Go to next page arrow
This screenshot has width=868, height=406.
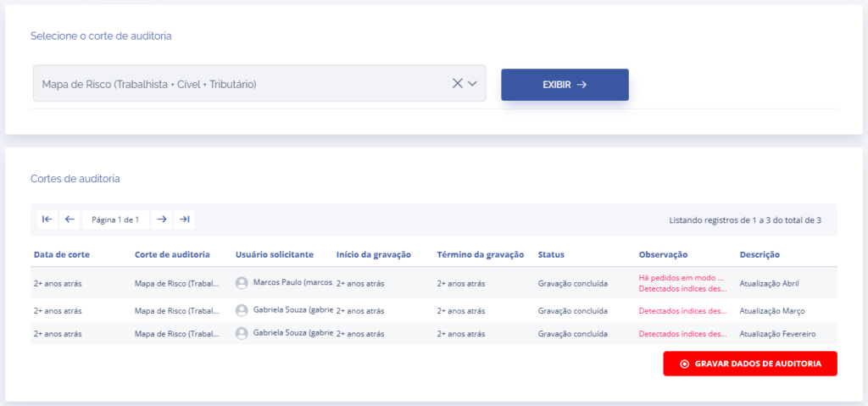(162, 220)
